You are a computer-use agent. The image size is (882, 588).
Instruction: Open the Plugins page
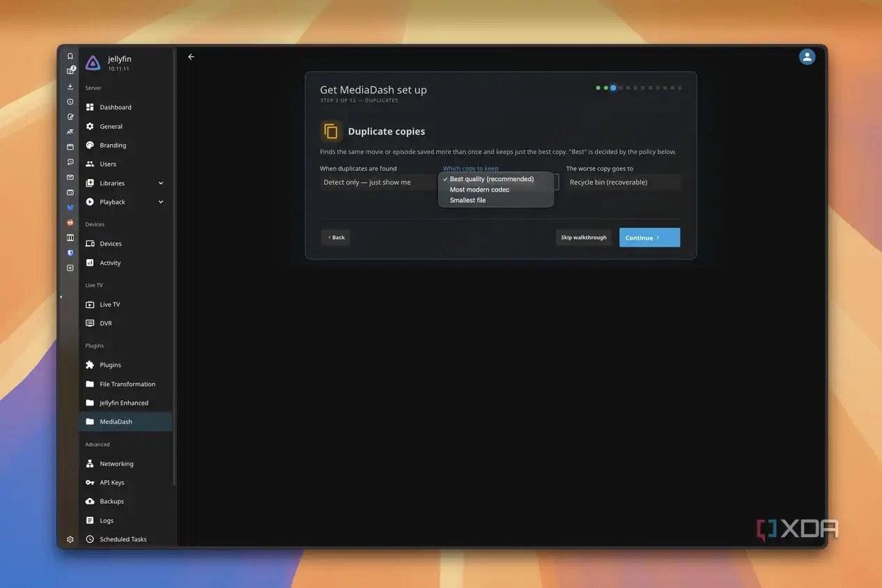[125, 365]
